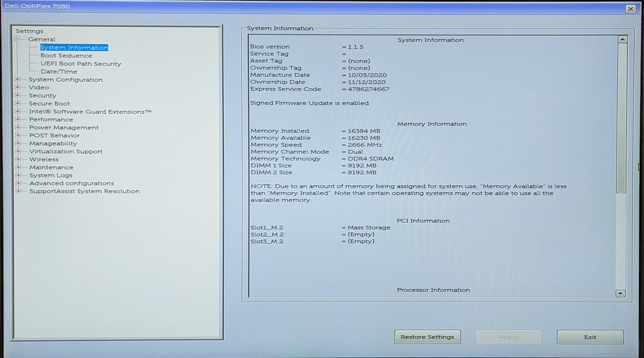Click the Memory Installed value 16384 MB
This screenshot has width=644, height=358.
click(364, 131)
